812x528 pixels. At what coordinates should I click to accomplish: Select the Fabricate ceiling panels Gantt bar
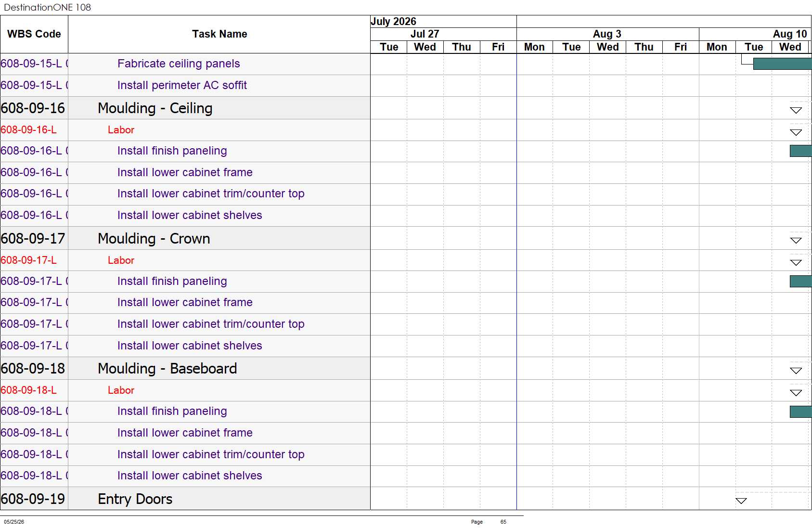(782, 64)
